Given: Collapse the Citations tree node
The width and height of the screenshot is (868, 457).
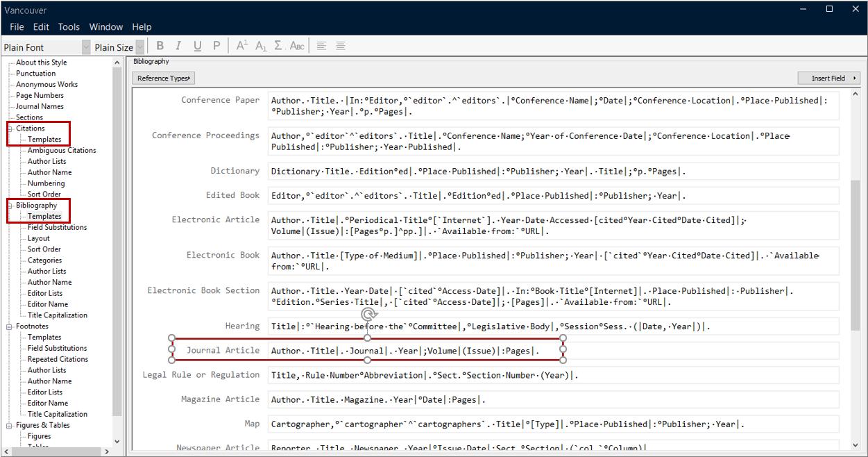Looking at the screenshot, I should [x=10, y=128].
